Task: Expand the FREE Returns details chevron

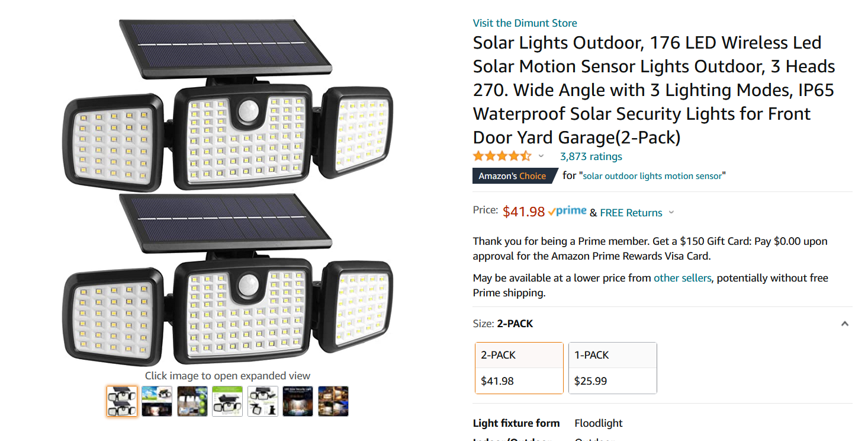Action: tap(671, 213)
